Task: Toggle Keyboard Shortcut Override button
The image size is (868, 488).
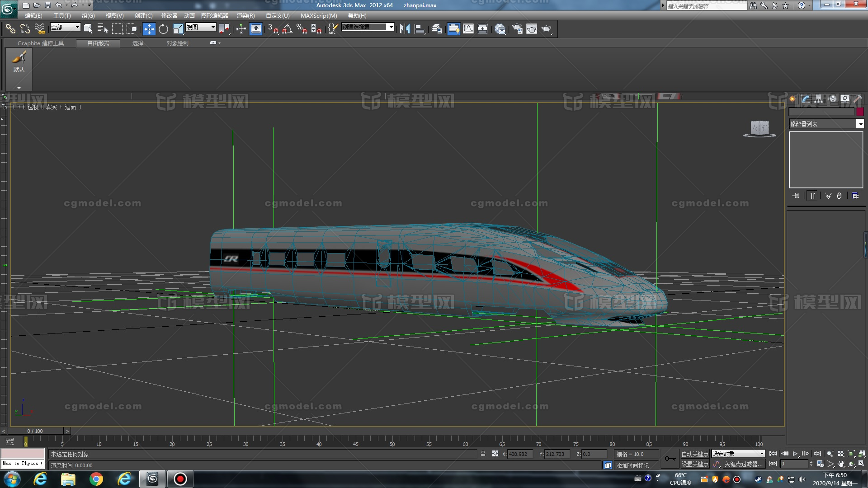Action: [256, 29]
